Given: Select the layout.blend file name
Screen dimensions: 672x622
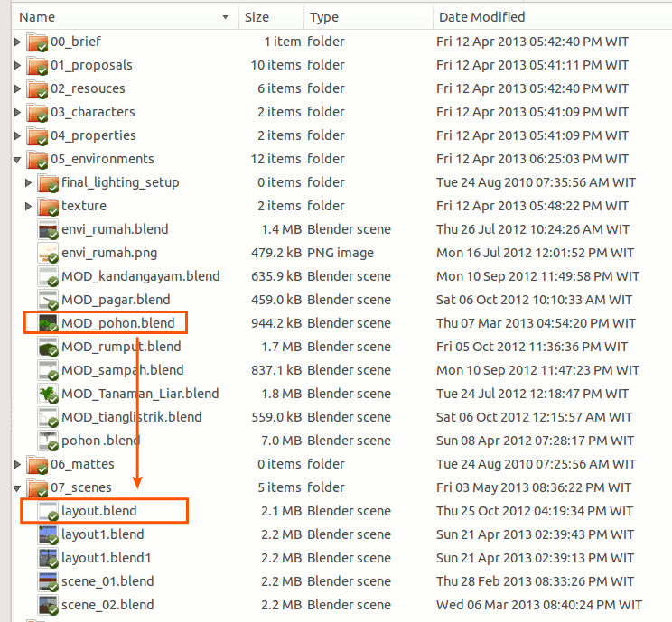Looking at the screenshot, I should 99,511.
